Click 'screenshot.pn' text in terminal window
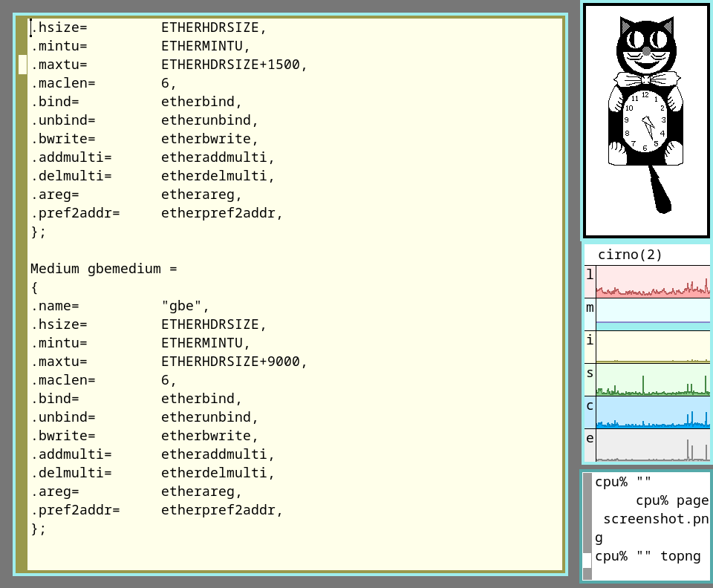 656,519
